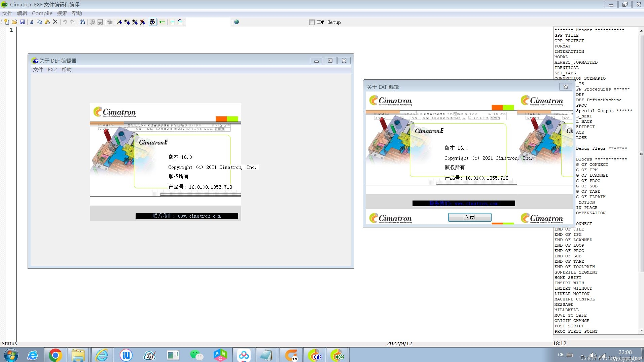This screenshot has width=644, height=362.
Task: Open Find with the binoculars icon
Action: click(82, 22)
